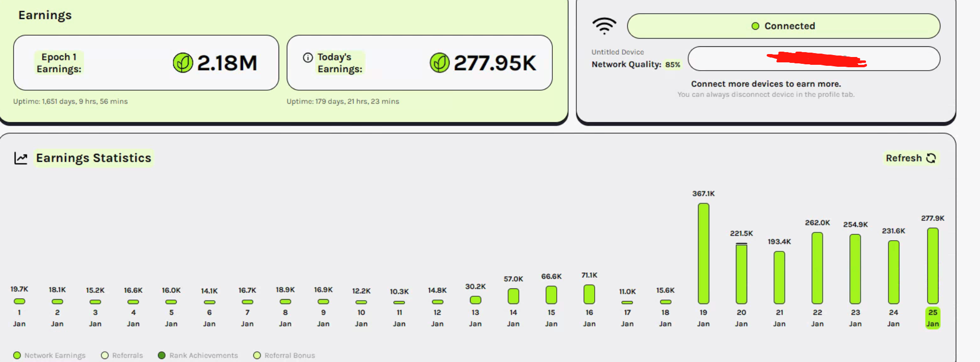Click the leaf token icon beside 2.18M
Screen dimensions: 980x362
(183, 63)
